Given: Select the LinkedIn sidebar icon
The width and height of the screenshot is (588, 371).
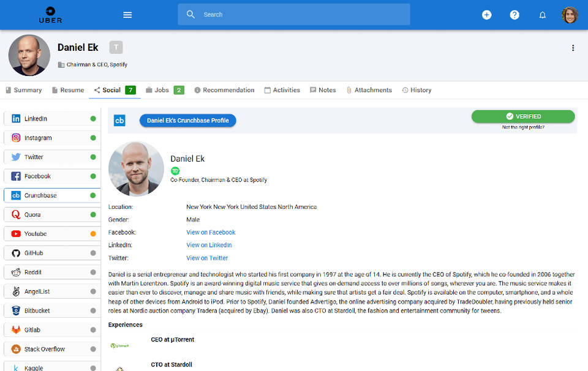Looking at the screenshot, I should pos(15,118).
